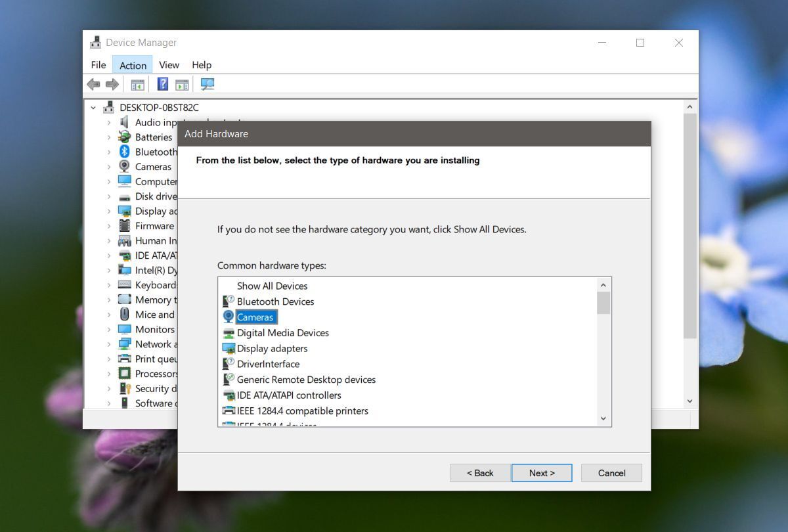Image resolution: width=788 pixels, height=532 pixels.
Task: Click the Batteries device category icon
Action: click(123, 137)
